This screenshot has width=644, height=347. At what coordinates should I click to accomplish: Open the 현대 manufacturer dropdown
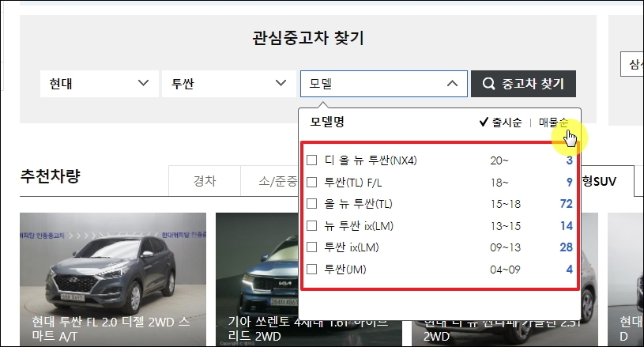100,84
